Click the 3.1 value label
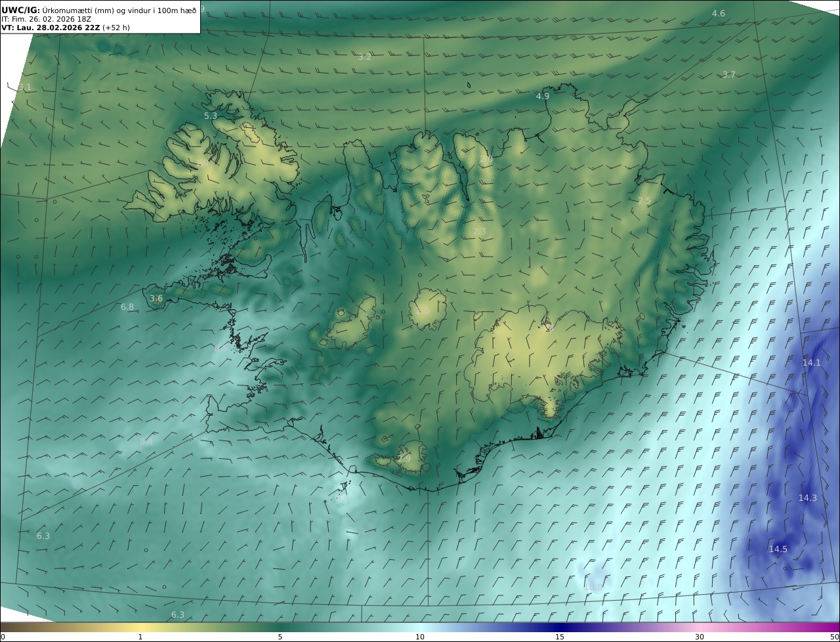Viewport: 840px width, 642px height. click(x=24, y=87)
